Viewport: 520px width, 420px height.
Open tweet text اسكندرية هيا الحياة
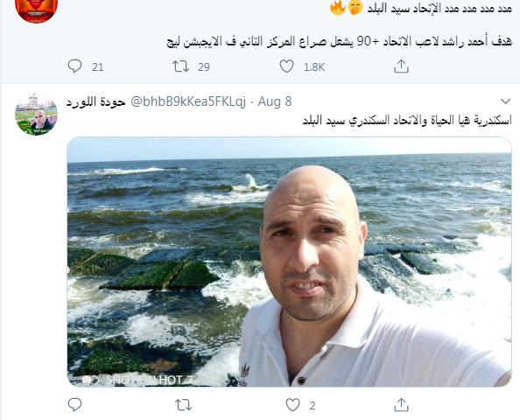point(407,120)
